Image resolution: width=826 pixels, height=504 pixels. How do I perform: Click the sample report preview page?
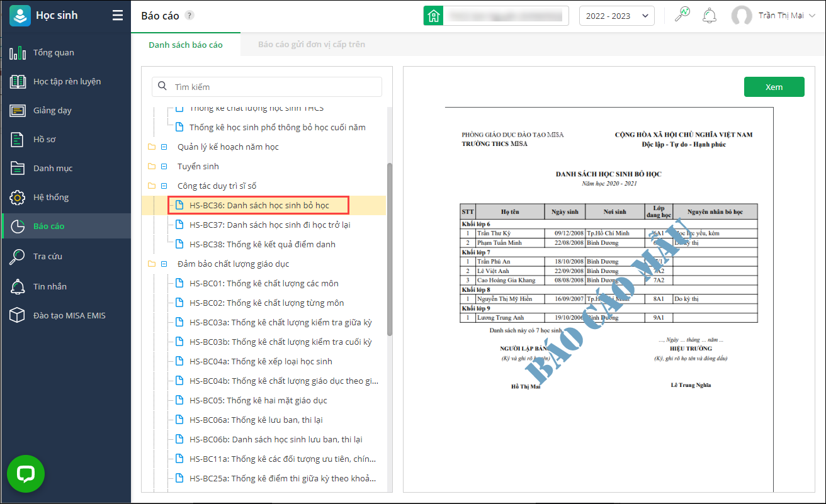tap(609, 298)
